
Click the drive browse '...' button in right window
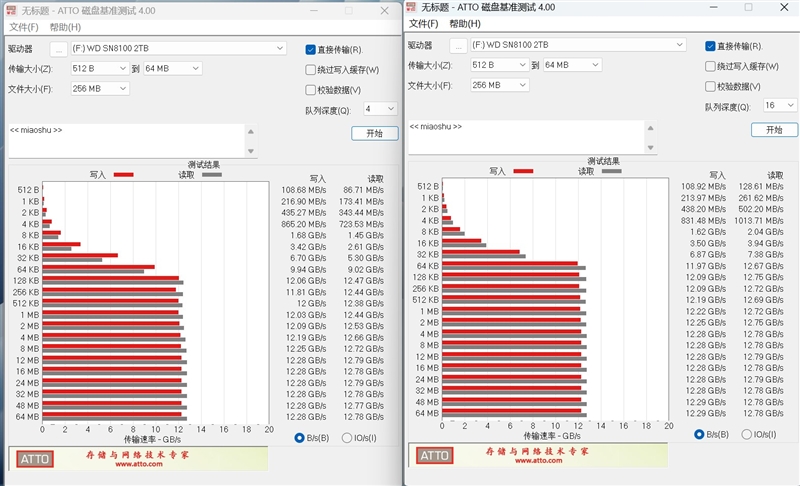pyautogui.click(x=458, y=45)
